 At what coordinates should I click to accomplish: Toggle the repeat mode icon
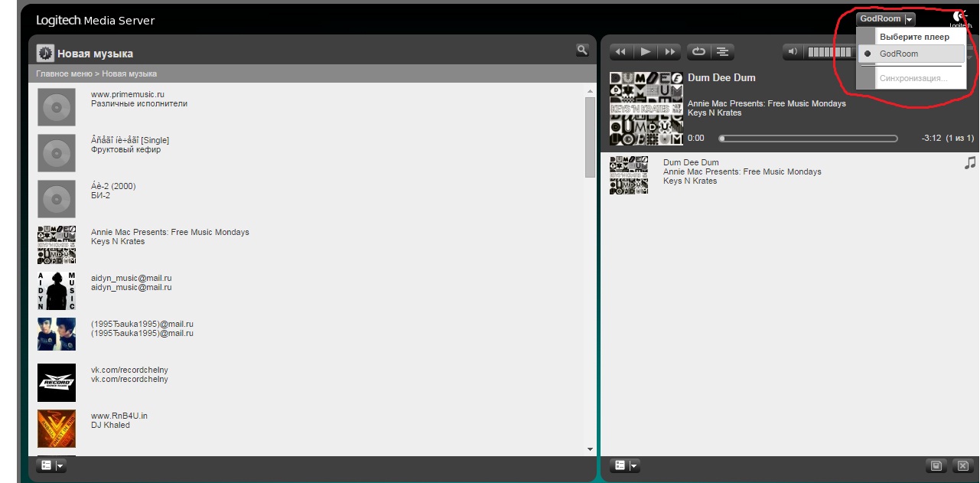click(x=698, y=52)
